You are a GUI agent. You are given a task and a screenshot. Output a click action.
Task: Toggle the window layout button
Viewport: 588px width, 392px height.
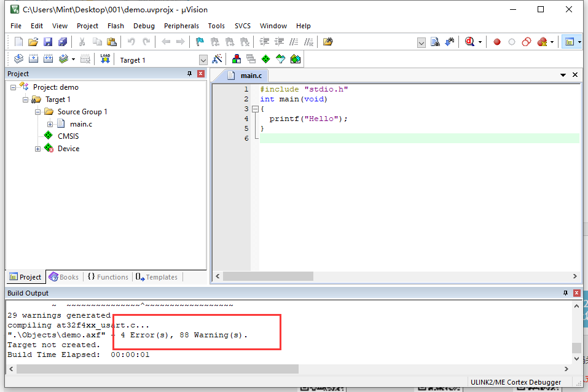569,42
